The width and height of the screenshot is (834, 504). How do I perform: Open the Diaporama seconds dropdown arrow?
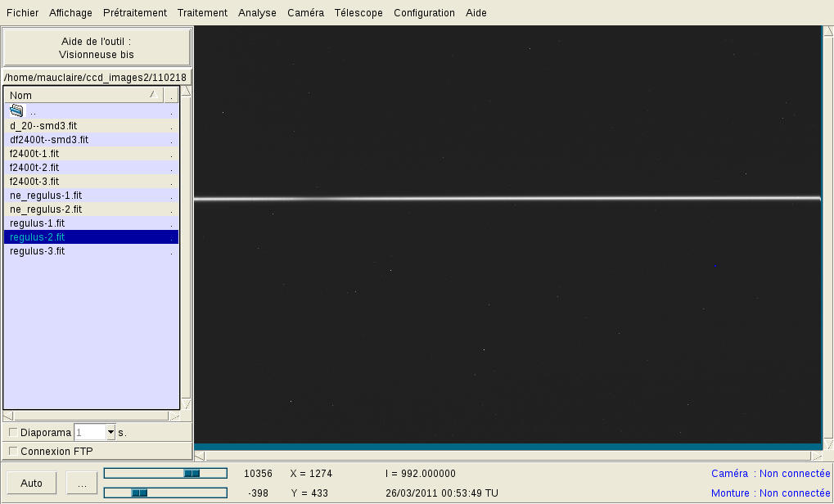[x=110, y=432]
